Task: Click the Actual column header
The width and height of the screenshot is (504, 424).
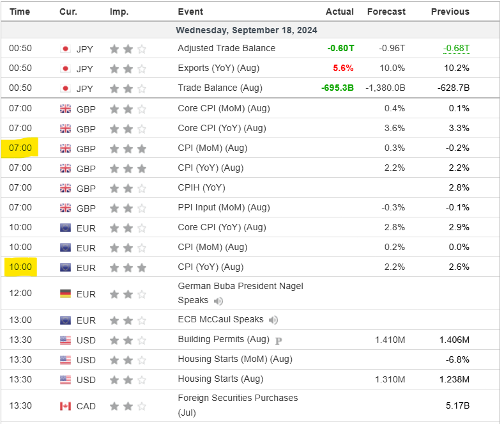Action: [x=339, y=12]
